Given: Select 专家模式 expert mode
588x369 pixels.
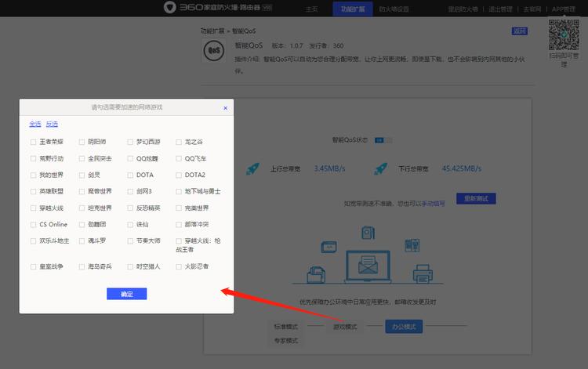Looking at the screenshot, I should (285, 341).
